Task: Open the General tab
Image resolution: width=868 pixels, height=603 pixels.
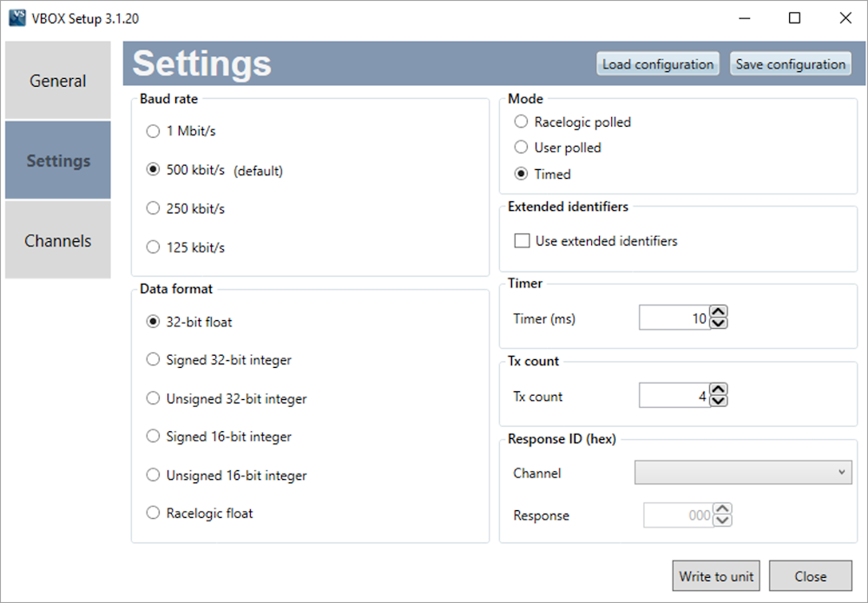Action: [58, 81]
